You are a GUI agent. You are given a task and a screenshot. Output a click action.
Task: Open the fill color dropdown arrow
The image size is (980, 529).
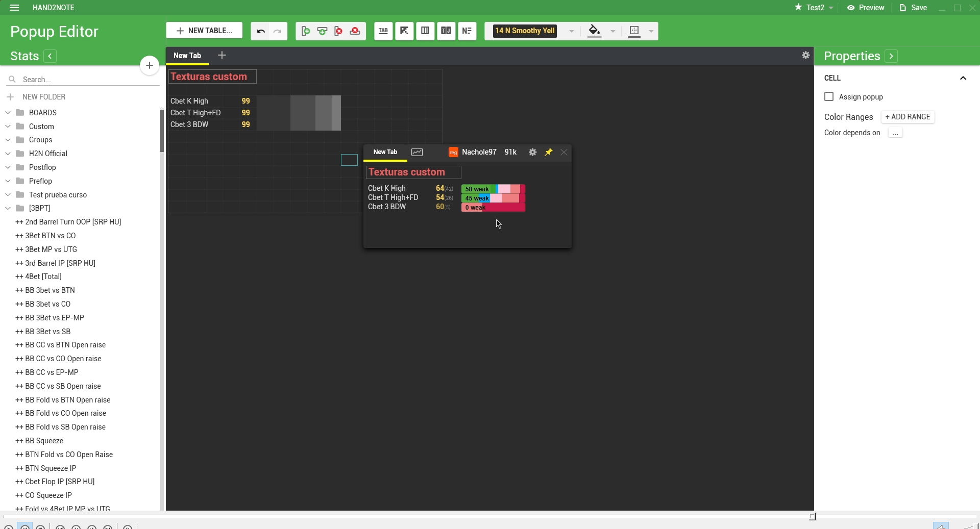pyautogui.click(x=613, y=31)
